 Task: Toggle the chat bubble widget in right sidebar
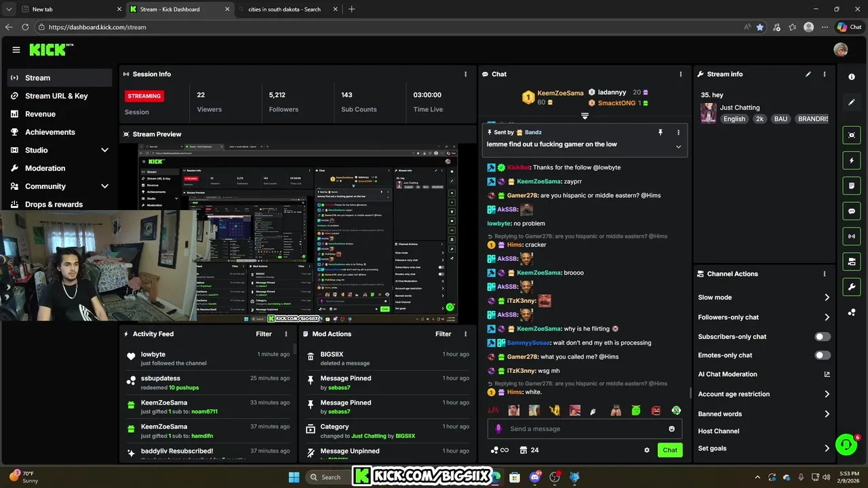852,211
